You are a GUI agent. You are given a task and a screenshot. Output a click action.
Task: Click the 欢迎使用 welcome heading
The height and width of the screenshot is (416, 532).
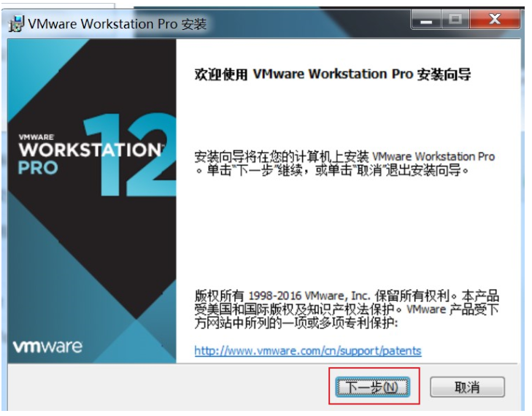333,74
